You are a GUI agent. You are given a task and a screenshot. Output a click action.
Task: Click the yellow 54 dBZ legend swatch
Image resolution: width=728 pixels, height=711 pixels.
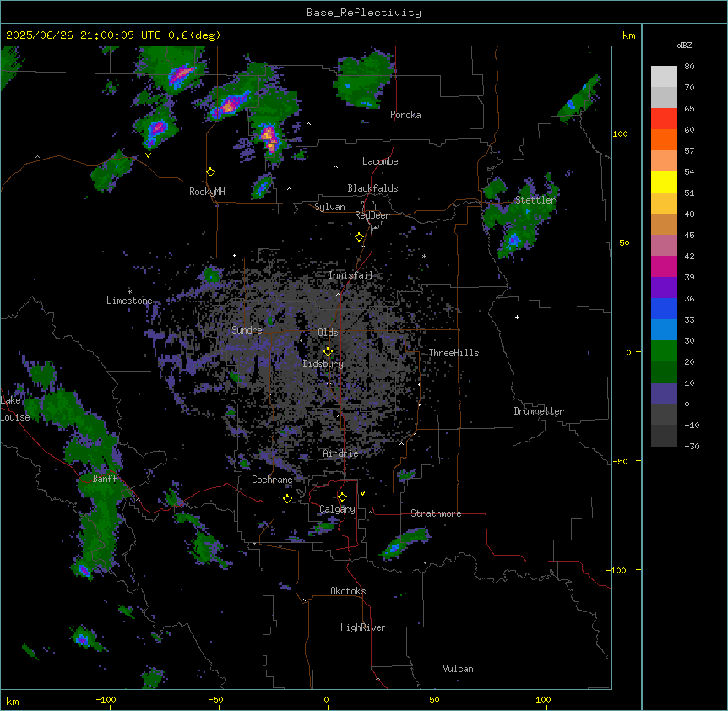[x=664, y=182]
